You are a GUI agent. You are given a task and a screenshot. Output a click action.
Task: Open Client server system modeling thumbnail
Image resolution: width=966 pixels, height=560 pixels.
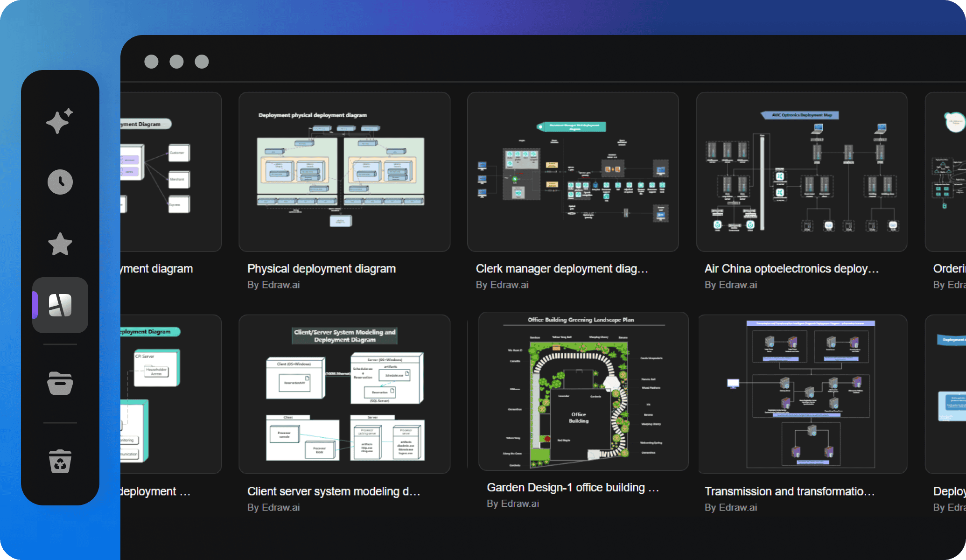click(344, 394)
